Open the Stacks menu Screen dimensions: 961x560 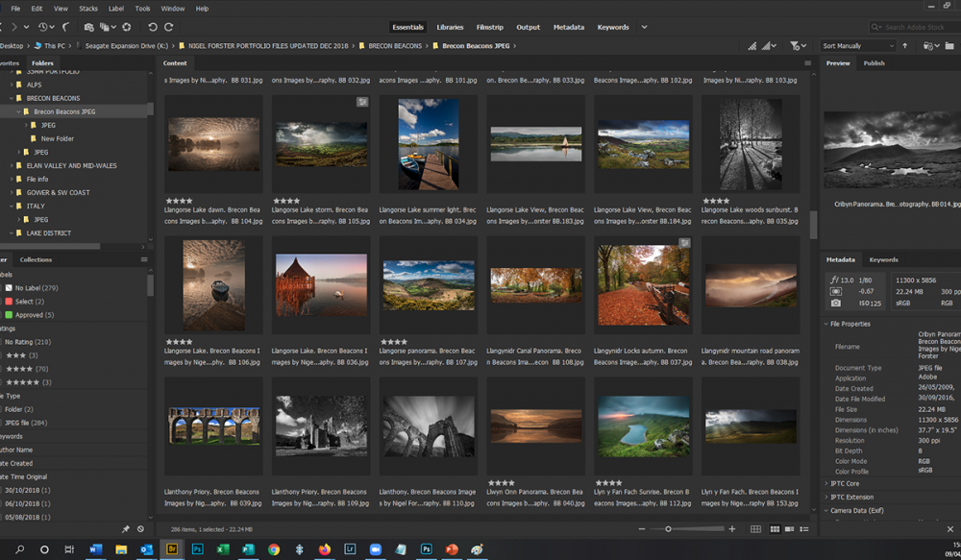click(x=88, y=9)
